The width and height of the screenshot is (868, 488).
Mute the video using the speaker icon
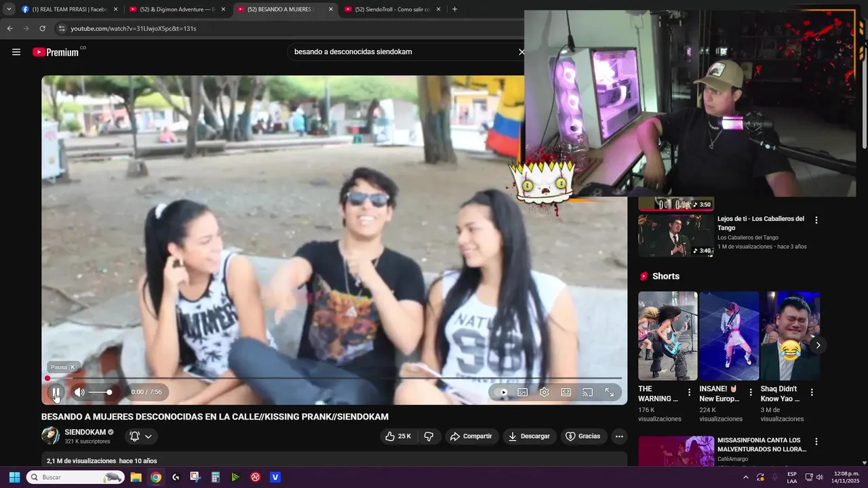79,392
